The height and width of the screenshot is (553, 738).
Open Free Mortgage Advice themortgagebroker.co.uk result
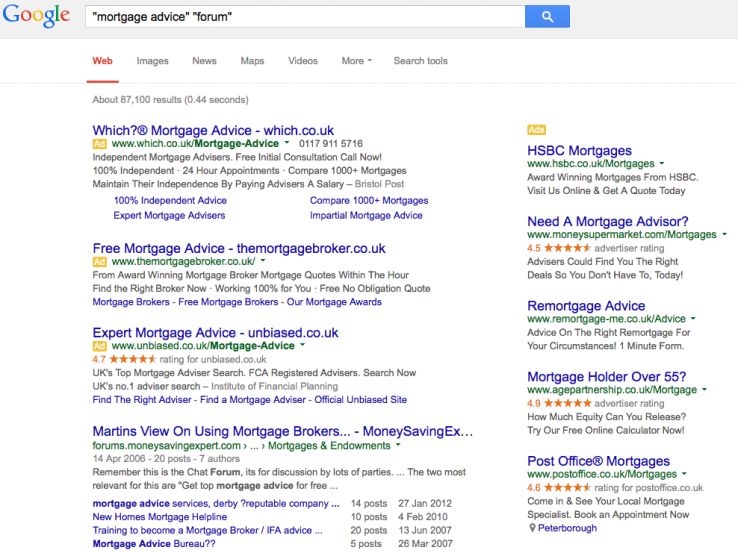click(x=238, y=248)
